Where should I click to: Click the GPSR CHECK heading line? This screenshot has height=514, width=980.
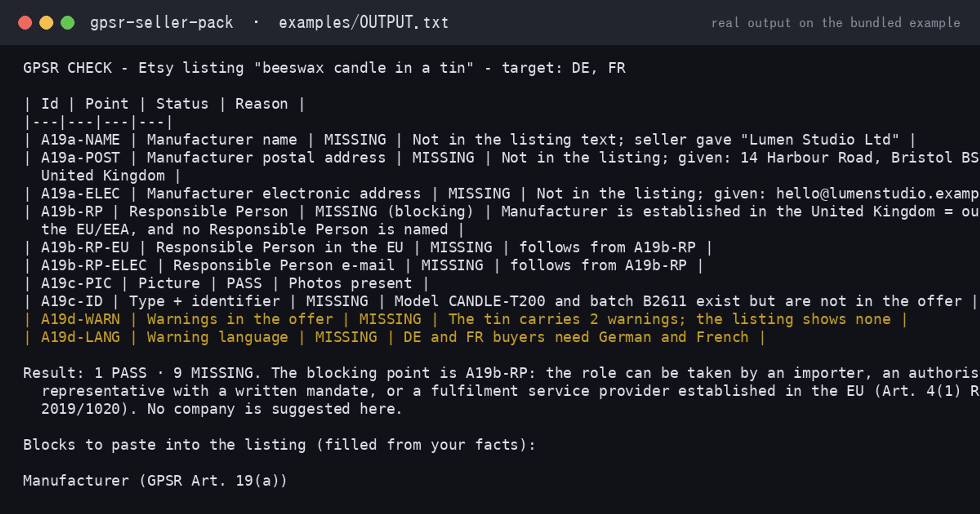pyautogui.click(x=324, y=68)
